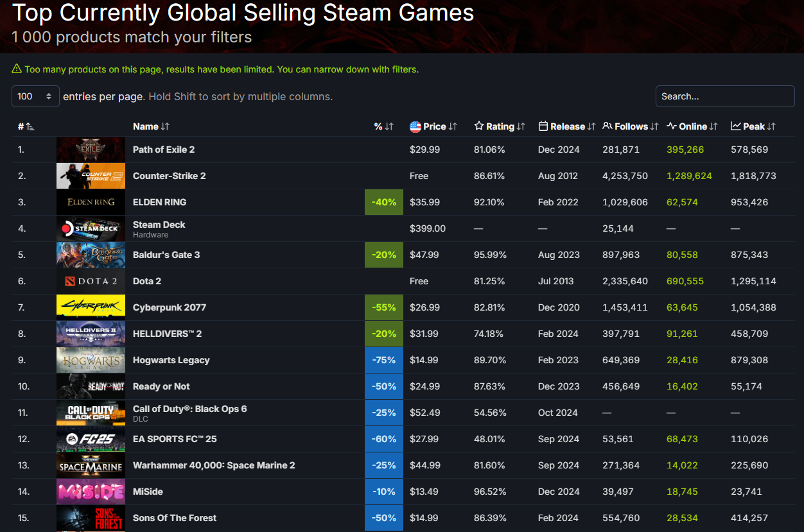Open the Hogwarts Legacy name link
This screenshot has height=532, width=804.
pos(171,360)
